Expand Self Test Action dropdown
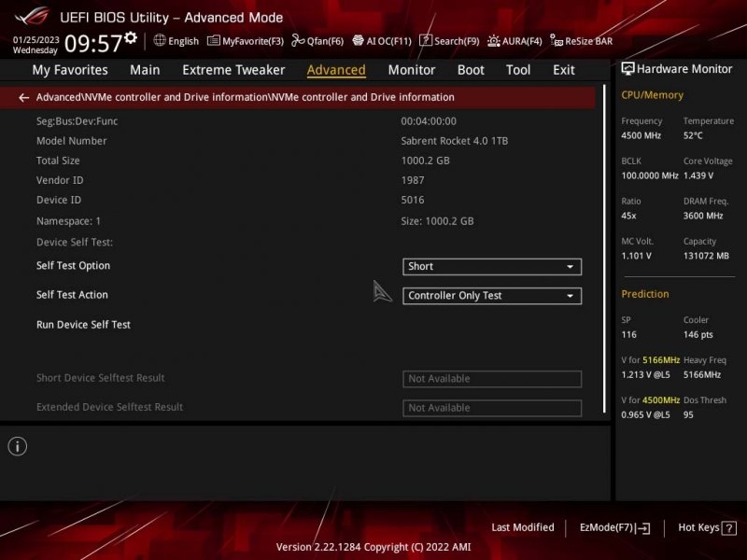 tap(492, 296)
